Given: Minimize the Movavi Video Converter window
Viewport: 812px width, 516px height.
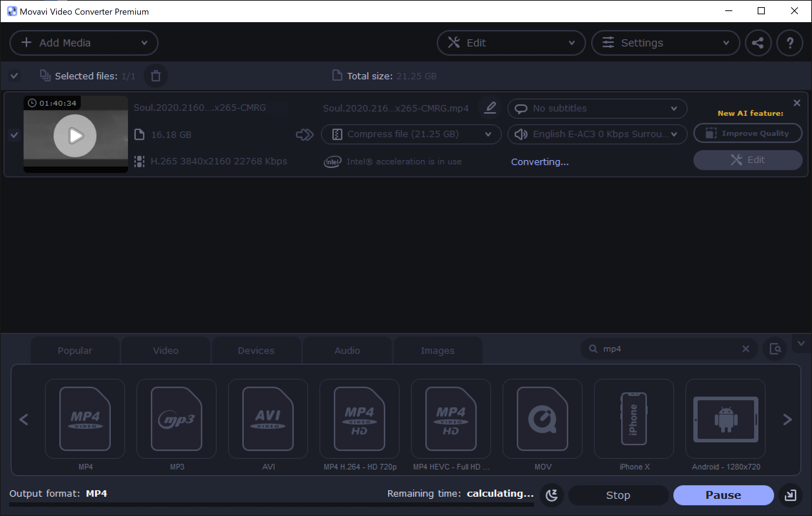Looking at the screenshot, I should 729,11.
